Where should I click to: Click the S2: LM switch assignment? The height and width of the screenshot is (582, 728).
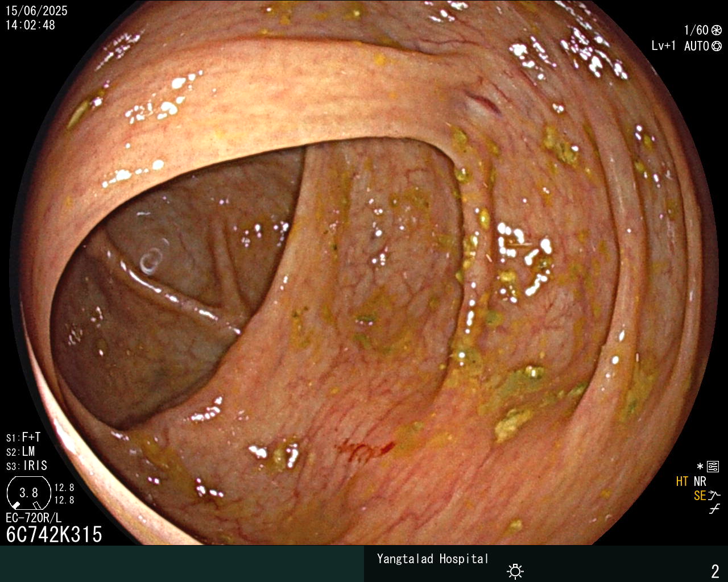20,451
